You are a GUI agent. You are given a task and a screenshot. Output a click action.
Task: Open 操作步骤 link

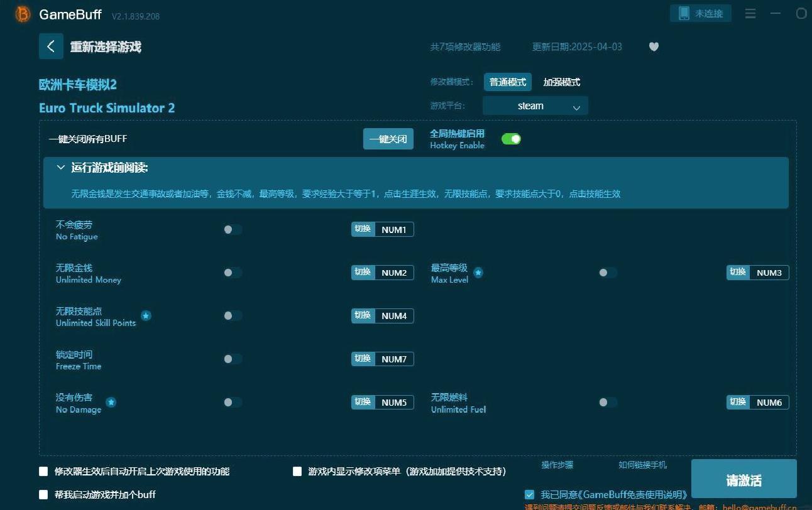click(557, 465)
